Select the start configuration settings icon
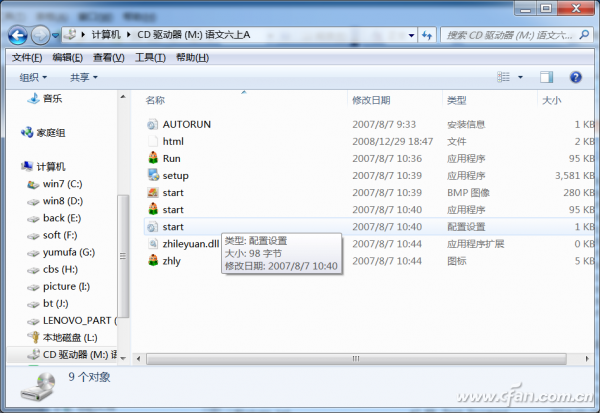 [153, 227]
